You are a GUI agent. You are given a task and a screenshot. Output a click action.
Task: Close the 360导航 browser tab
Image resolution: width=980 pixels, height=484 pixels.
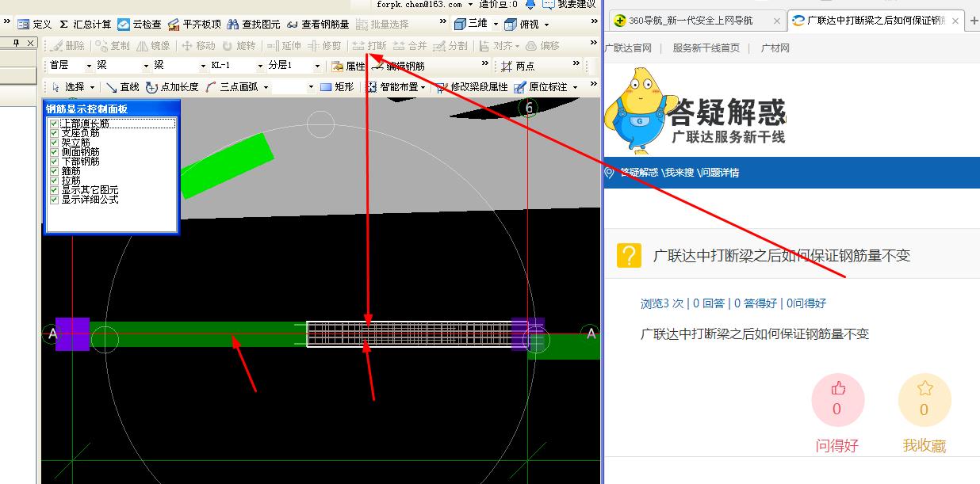pyautogui.click(x=777, y=21)
